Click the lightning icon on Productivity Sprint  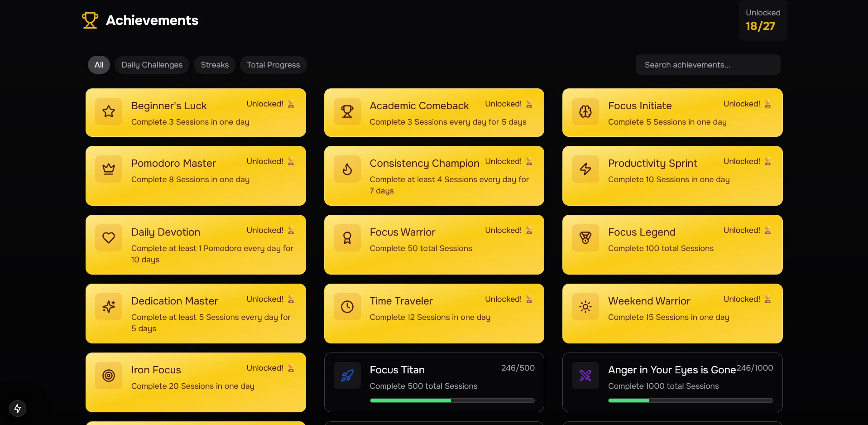585,169
